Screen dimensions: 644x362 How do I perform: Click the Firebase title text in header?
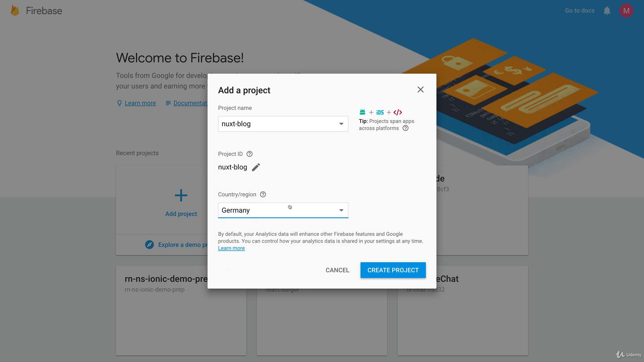click(44, 11)
